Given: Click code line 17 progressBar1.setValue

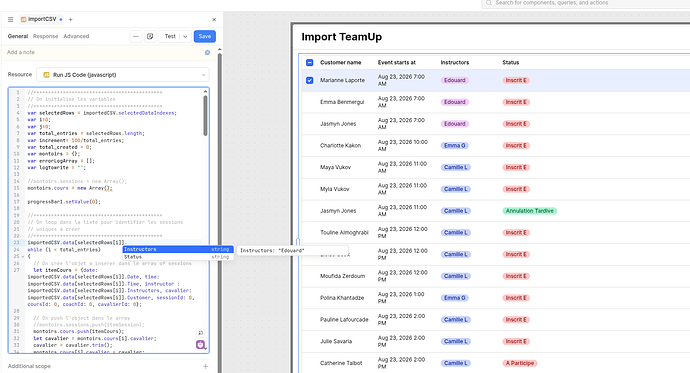Looking at the screenshot, I should pyautogui.click(x=64, y=202).
